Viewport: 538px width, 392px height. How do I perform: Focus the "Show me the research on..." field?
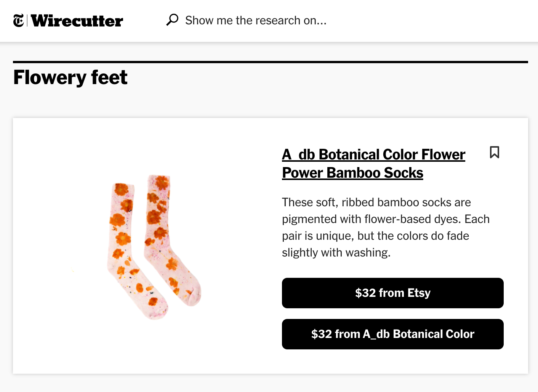(256, 20)
